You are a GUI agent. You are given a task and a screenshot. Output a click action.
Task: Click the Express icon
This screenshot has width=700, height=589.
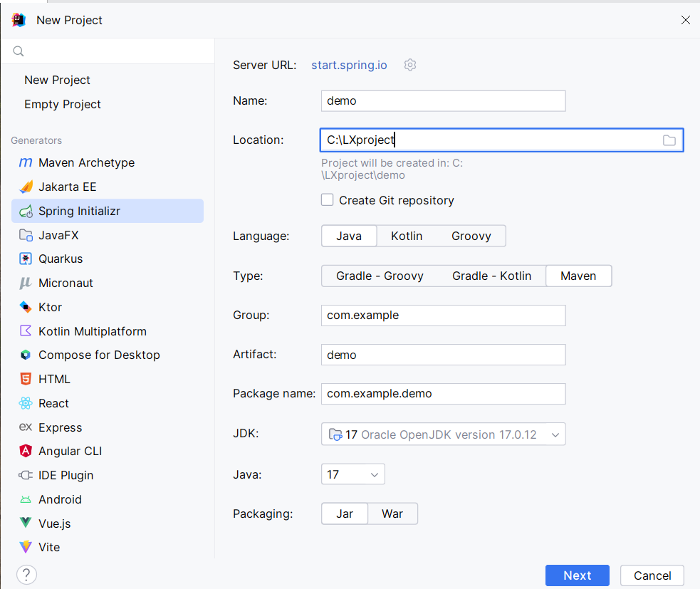point(26,427)
